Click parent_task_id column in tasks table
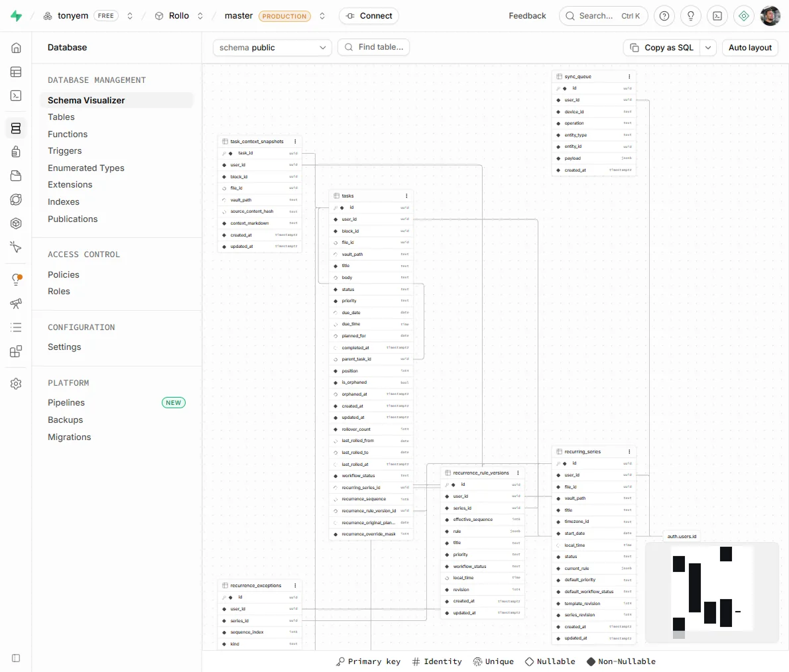789x672 pixels. click(x=371, y=359)
